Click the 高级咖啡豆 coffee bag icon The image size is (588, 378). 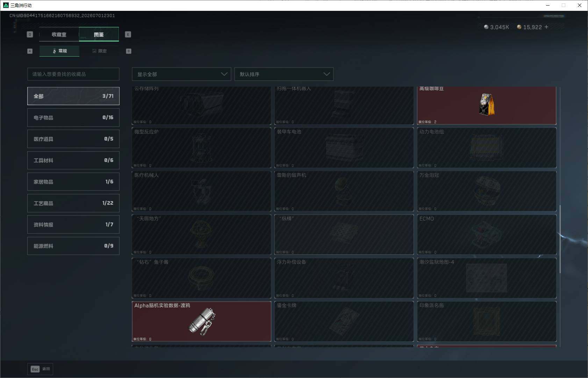pos(487,104)
